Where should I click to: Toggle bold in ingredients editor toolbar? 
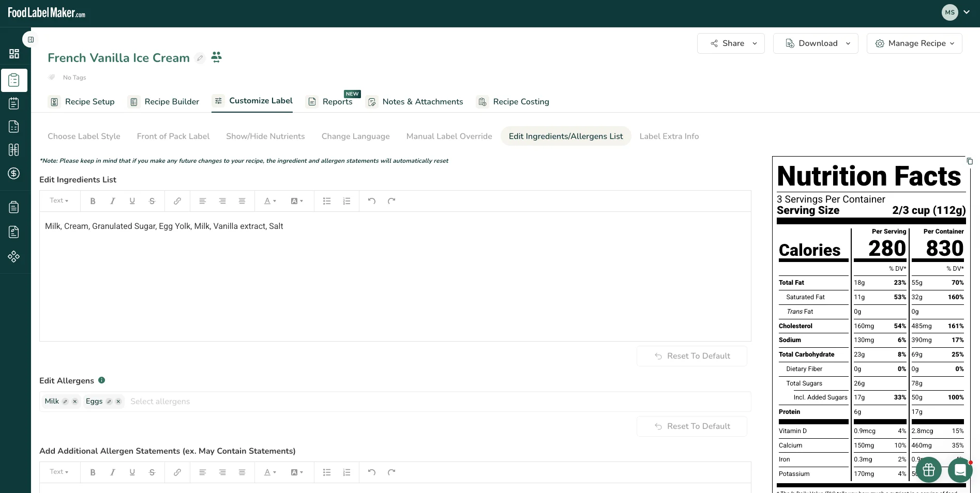93,201
